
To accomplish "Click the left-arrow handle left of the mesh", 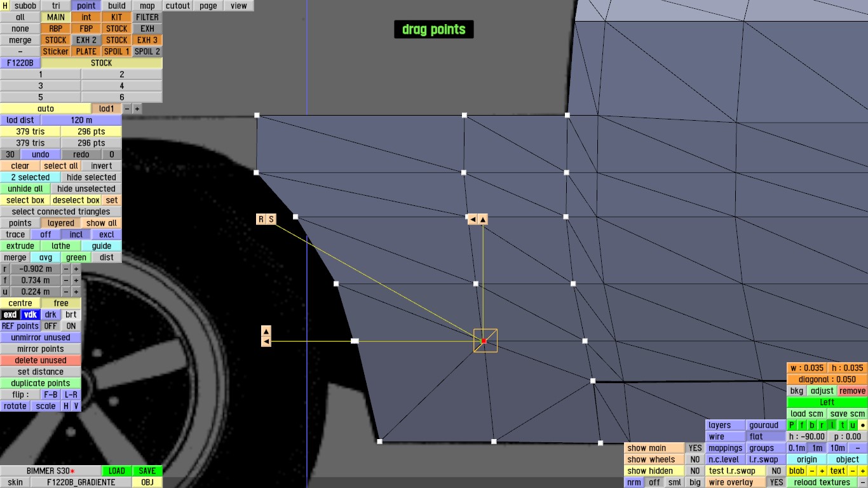I will click(x=266, y=342).
